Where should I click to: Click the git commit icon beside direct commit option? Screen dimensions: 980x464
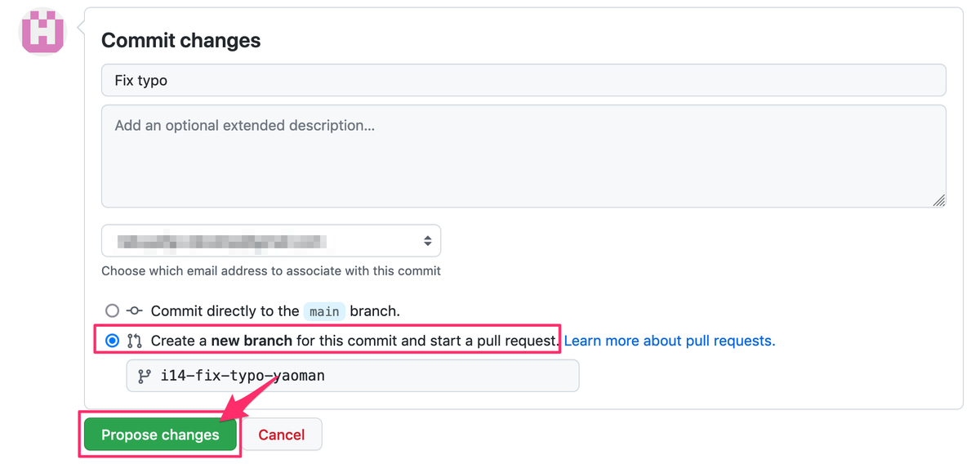pos(135,311)
